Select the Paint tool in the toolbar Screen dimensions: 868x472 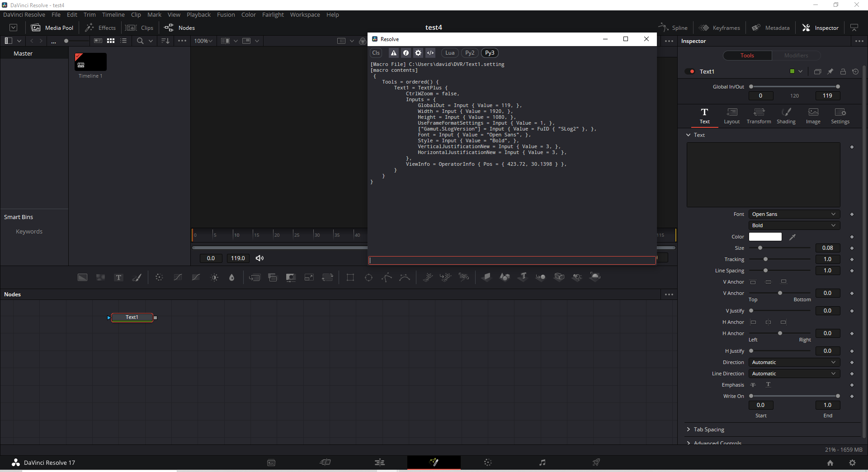137,277
